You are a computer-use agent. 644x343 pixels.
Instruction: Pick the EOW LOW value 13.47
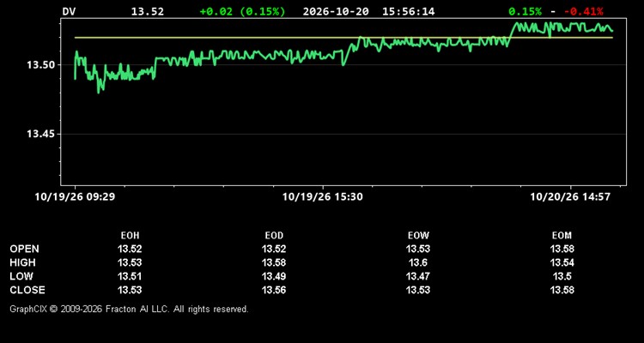[418, 276]
